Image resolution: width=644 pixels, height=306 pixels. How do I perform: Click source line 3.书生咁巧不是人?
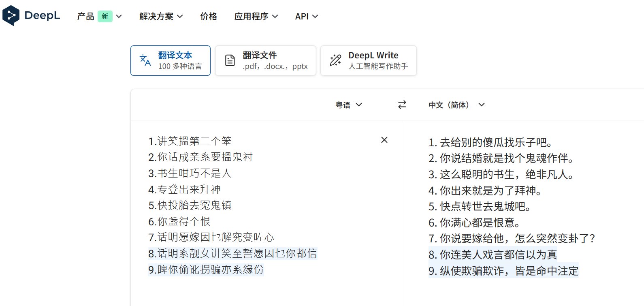pyautogui.click(x=190, y=173)
